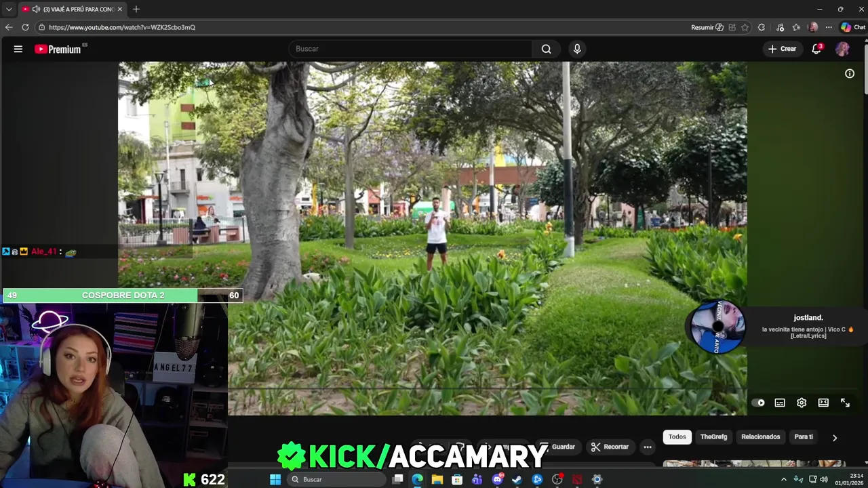Open media control music icon in toolbar
The height and width of the screenshot is (488, 868).
point(781,27)
